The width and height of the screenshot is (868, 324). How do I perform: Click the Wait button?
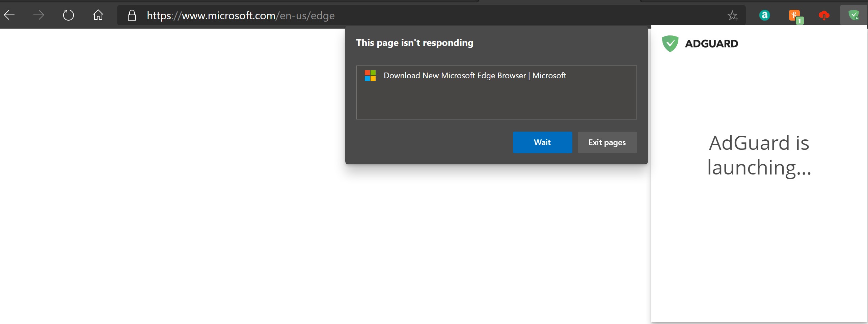click(x=542, y=142)
